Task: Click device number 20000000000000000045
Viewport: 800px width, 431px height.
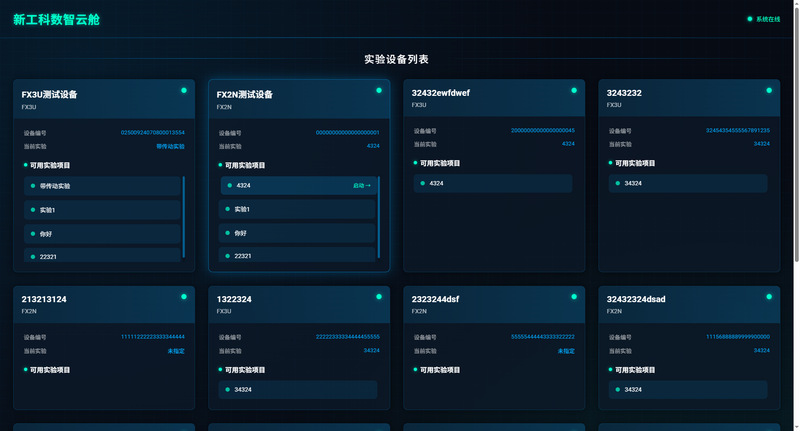Action: click(543, 131)
